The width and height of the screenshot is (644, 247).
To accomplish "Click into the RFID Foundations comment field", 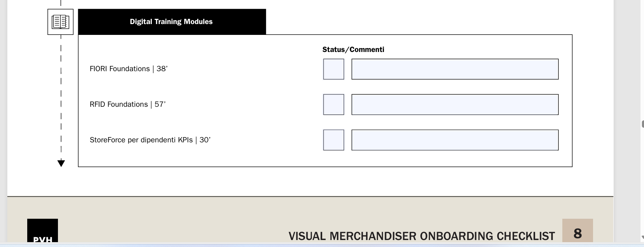I will pos(455,105).
